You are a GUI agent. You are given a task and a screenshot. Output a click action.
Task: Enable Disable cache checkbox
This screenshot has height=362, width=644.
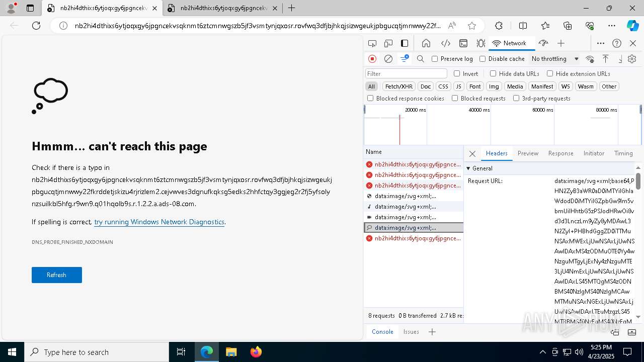point(482,59)
